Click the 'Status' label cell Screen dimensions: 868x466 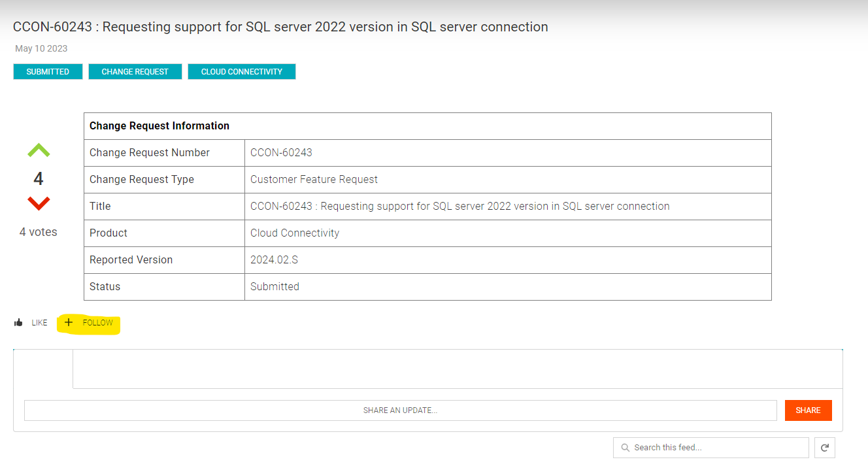(164, 287)
